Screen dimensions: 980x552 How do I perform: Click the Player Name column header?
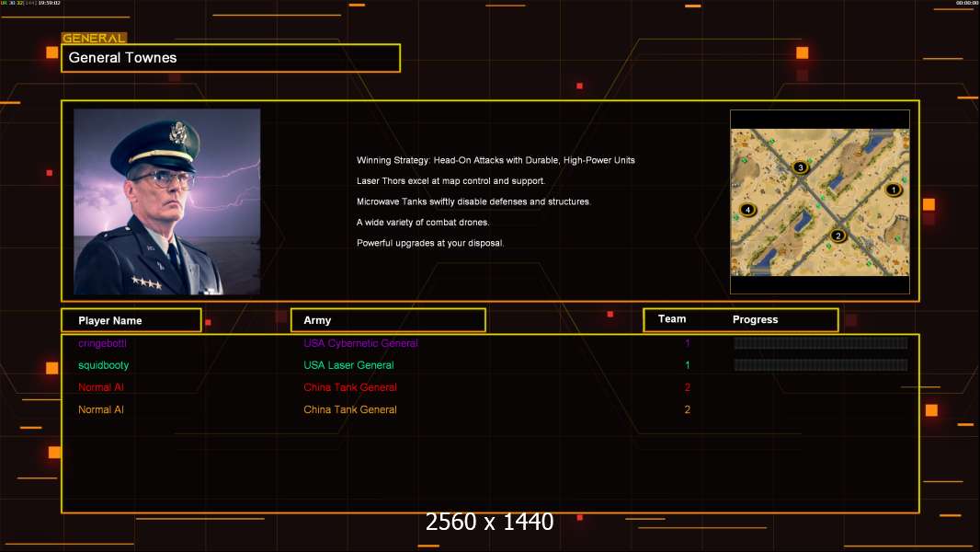coord(131,320)
